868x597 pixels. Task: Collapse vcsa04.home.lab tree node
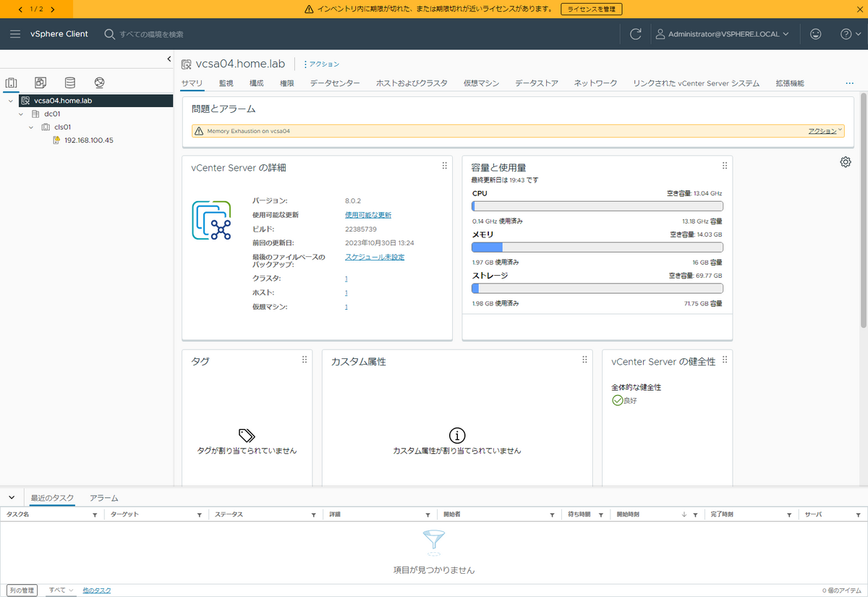9,101
